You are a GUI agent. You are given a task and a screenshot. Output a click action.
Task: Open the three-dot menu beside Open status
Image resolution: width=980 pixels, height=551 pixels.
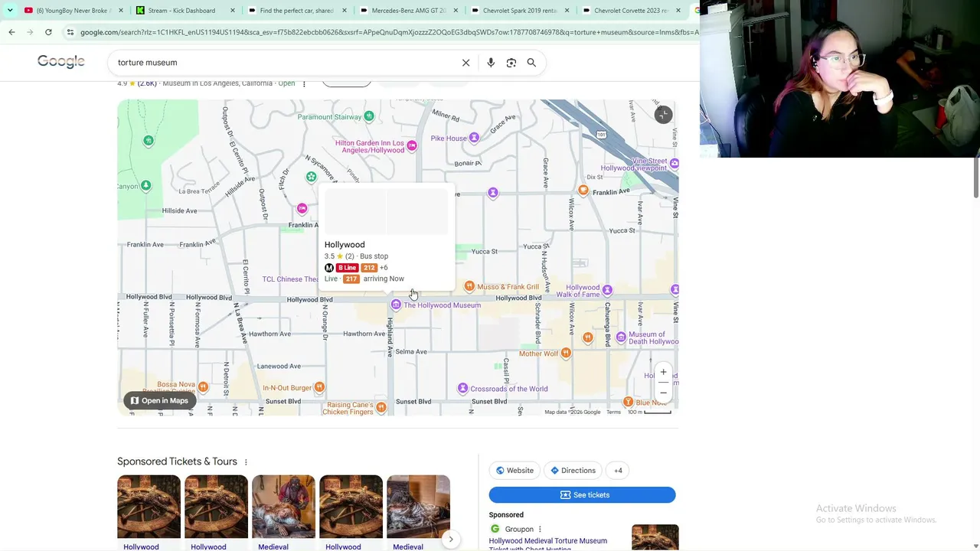pyautogui.click(x=304, y=83)
